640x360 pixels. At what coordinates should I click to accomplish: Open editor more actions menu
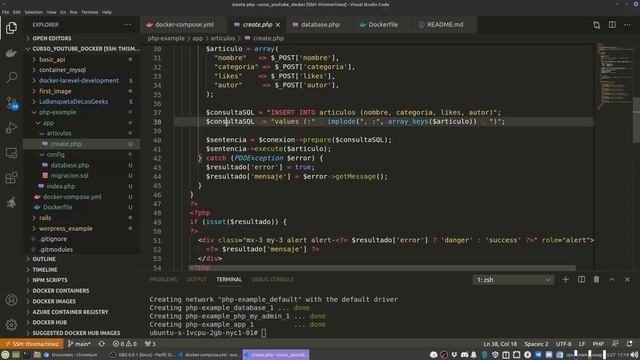[627, 25]
